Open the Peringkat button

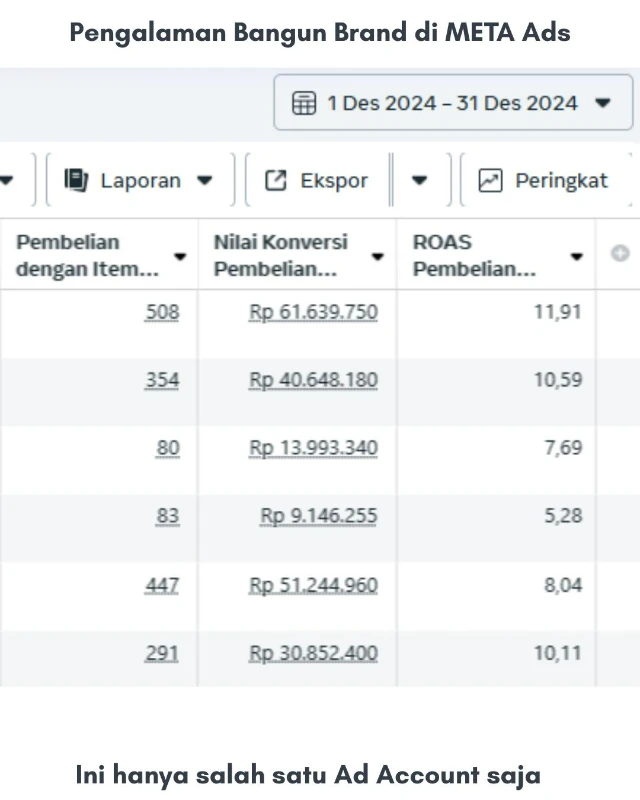pyautogui.click(x=545, y=180)
